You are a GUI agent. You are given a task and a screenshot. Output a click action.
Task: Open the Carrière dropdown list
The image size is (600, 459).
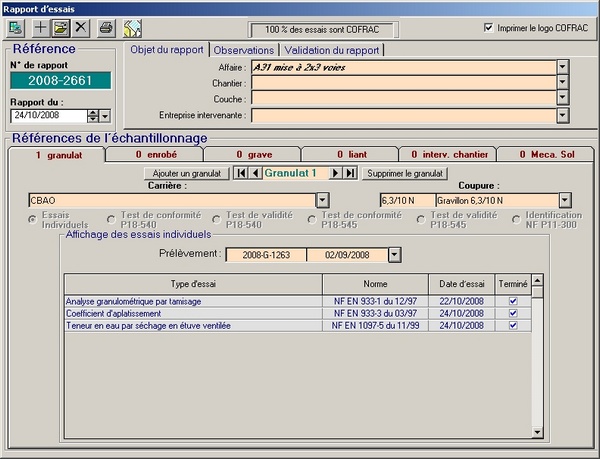[x=322, y=200]
